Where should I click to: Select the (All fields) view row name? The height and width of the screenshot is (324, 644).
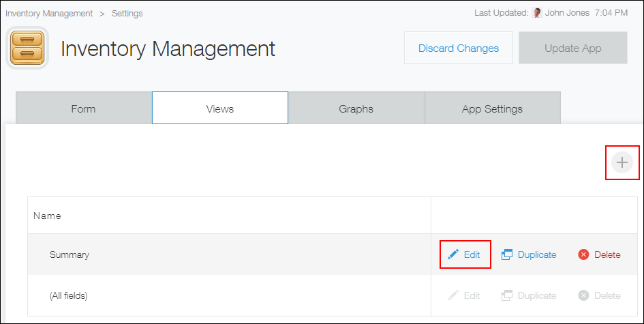(68, 295)
